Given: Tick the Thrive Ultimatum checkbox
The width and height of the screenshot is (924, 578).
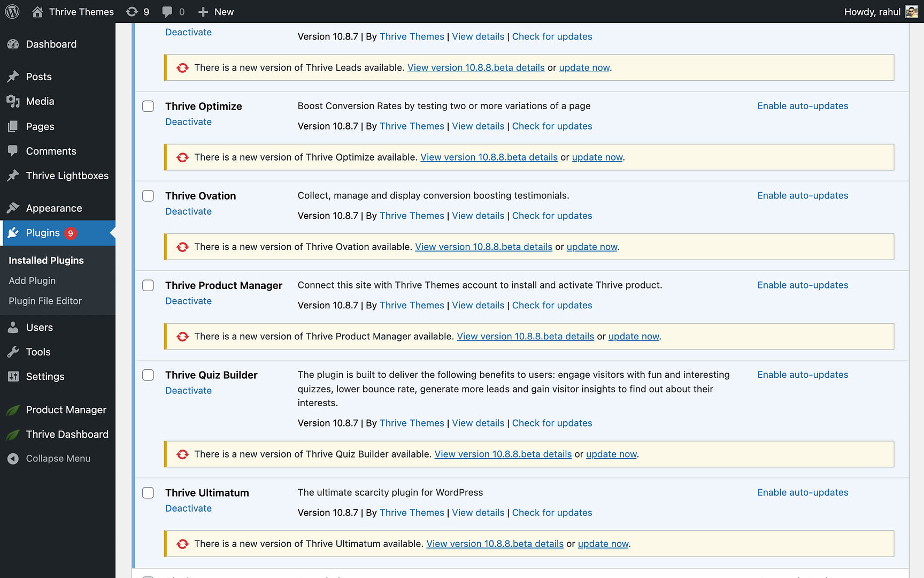Looking at the screenshot, I should click(x=148, y=492).
